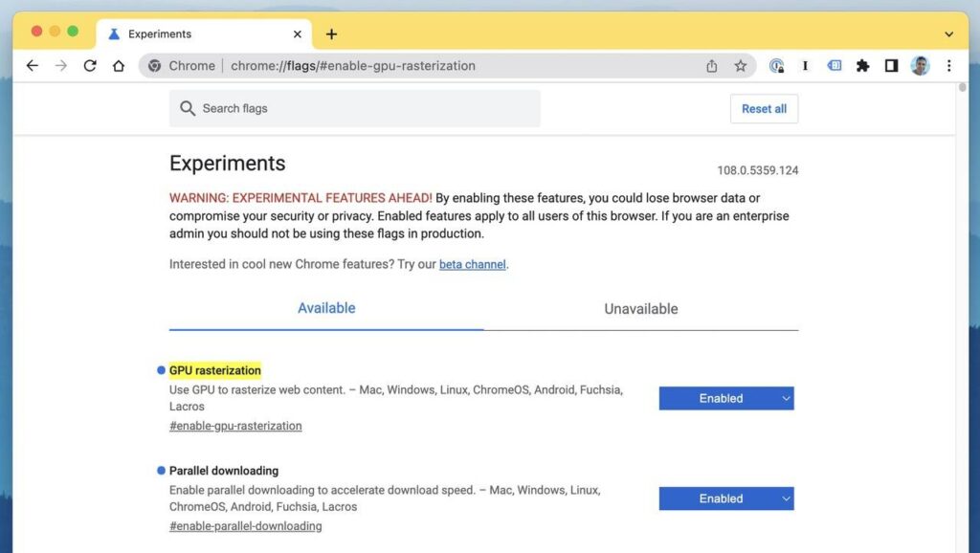The height and width of the screenshot is (553, 980).
Task: Open the home page via house icon
Action: pyautogui.click(x=119, y=66)
